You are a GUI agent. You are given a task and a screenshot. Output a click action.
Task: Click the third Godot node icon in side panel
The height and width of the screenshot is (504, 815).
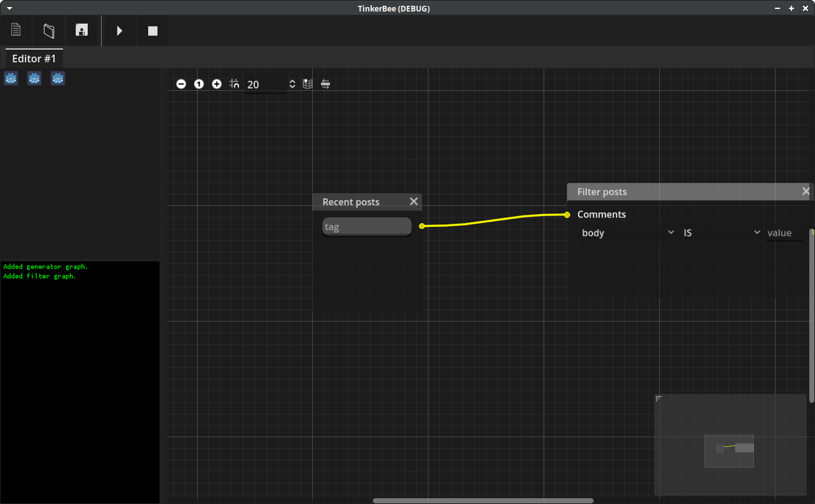pyautogui.click(x=58, y=78)
